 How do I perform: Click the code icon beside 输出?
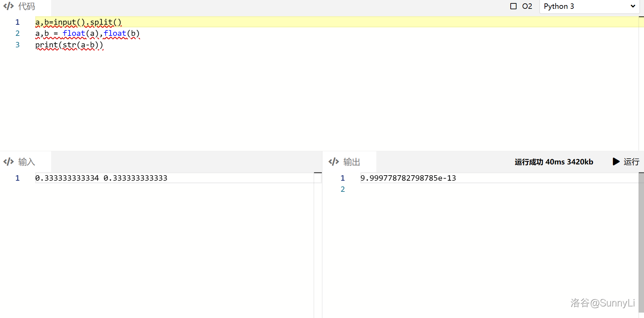click(334, 162)
